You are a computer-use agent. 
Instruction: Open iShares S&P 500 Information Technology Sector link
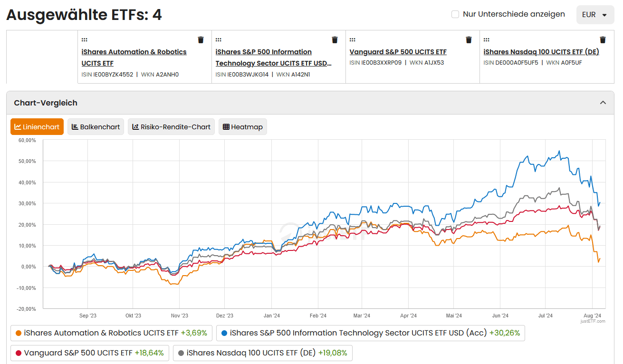(x=273, y=57)
